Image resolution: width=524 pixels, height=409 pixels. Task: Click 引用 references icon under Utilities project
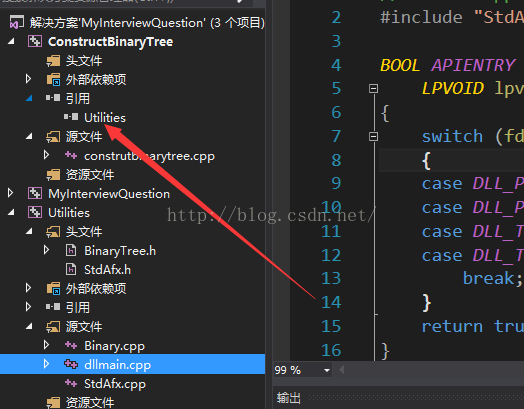[53, 306]
